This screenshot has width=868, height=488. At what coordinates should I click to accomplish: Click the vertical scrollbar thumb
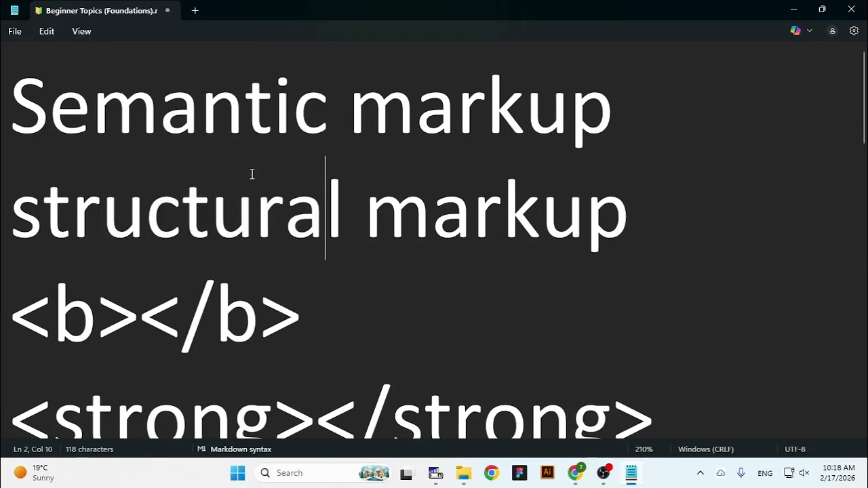pos(864,96)
